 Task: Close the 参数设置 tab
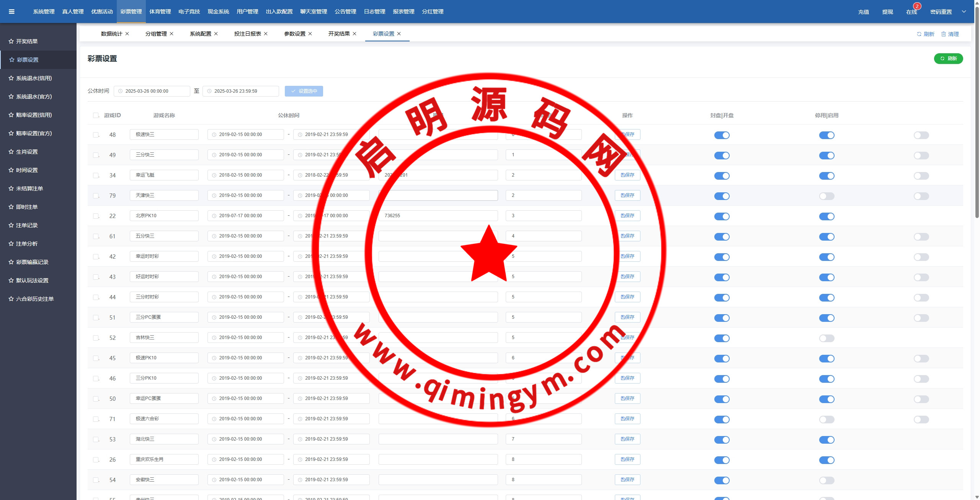point(310,34)
